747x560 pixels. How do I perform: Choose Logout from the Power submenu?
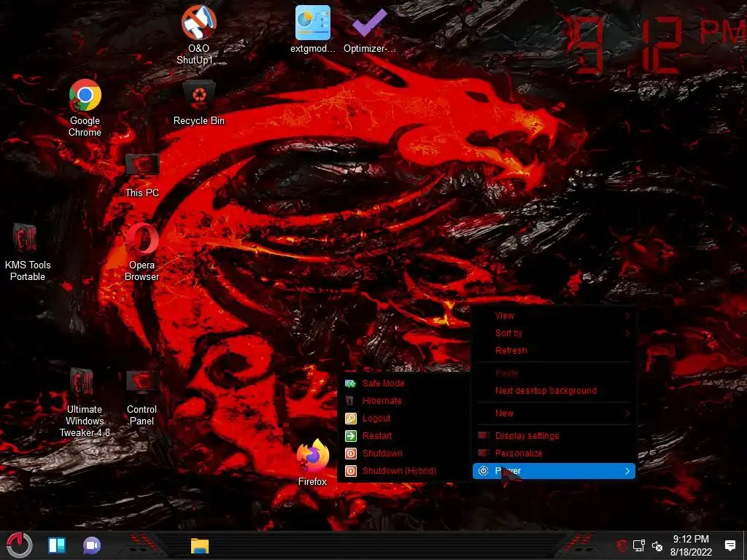[x=404, y=419]
